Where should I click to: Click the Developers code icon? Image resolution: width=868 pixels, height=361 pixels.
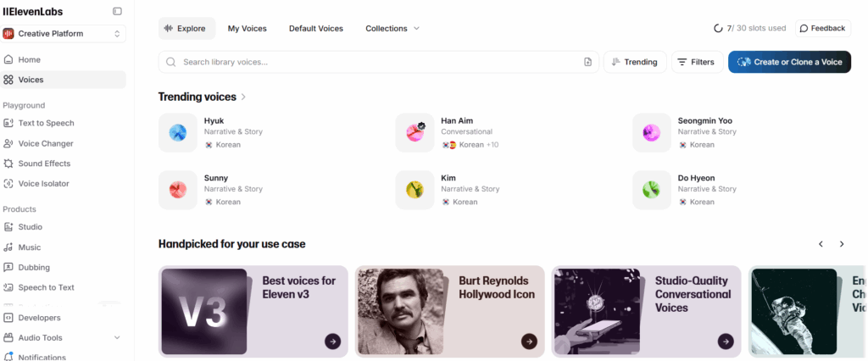click(x=8, y=318)
